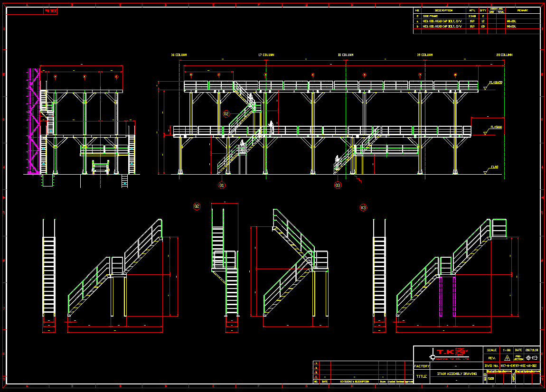Select callout balloon 01 below the elevation view
Image resolution: width=546 pixels, height=392 pixels.
[221, 185]
